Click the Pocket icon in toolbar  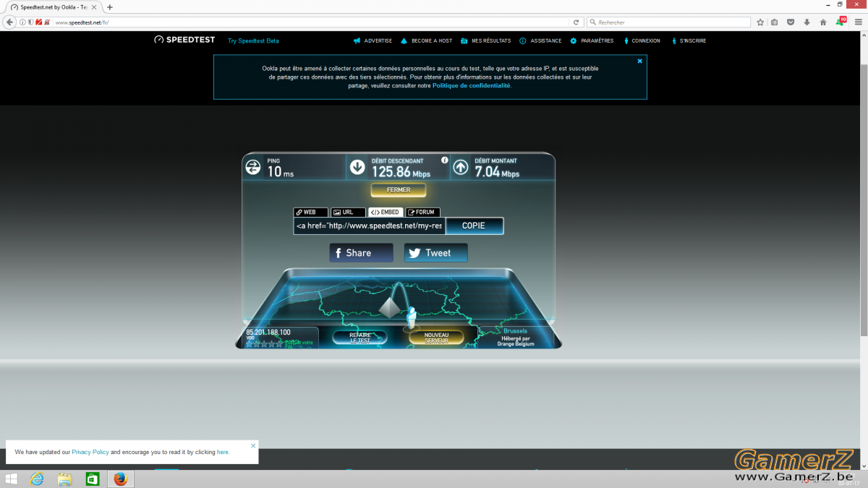[x=791, y=22]
